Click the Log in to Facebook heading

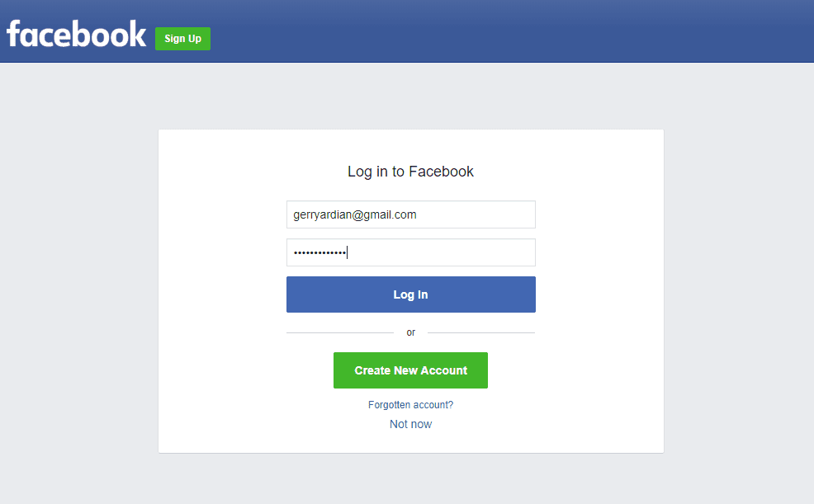[410, 172]
